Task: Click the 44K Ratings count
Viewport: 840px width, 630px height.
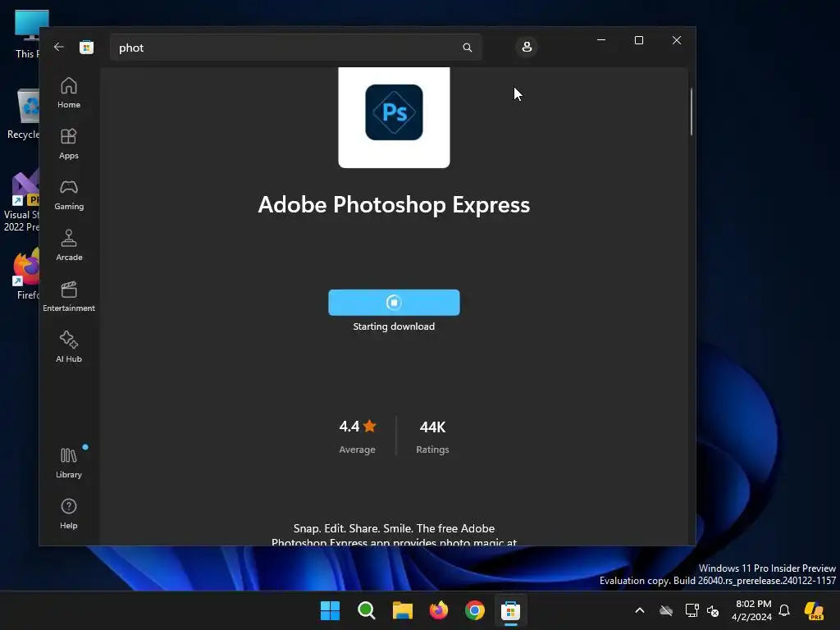Action: (x=432, y=436)
